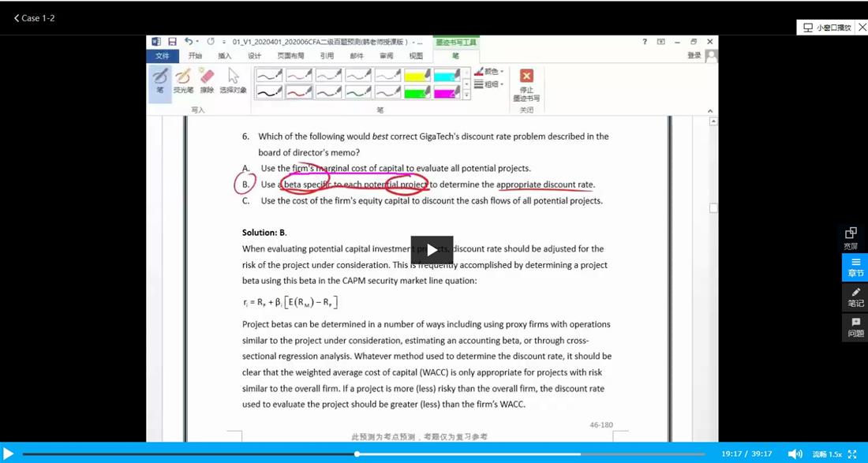Screen dimensions: 868x463
Task: Open the 文件 File tab
Action: pyautogui.click(x=163, y=56)
